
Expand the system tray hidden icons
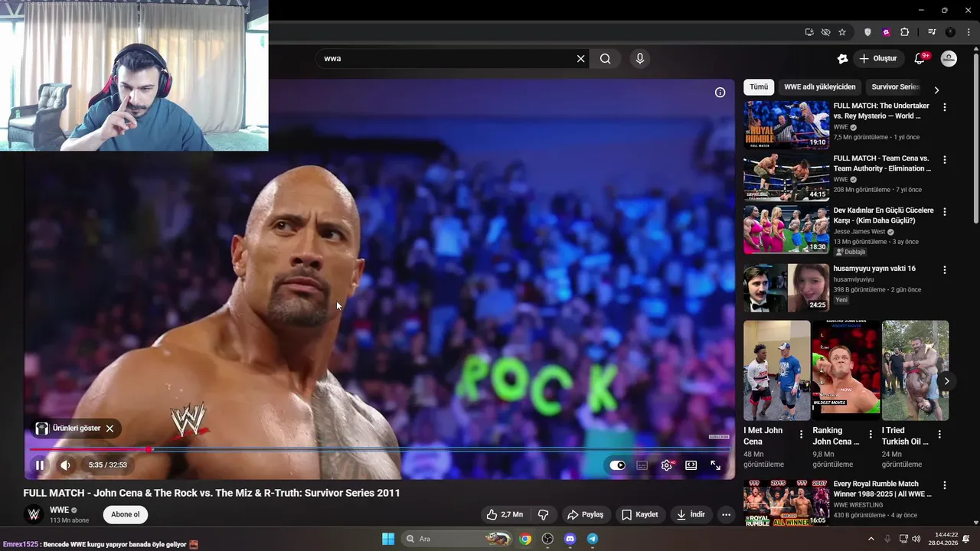pyautogui.click(x=871, y=539)
